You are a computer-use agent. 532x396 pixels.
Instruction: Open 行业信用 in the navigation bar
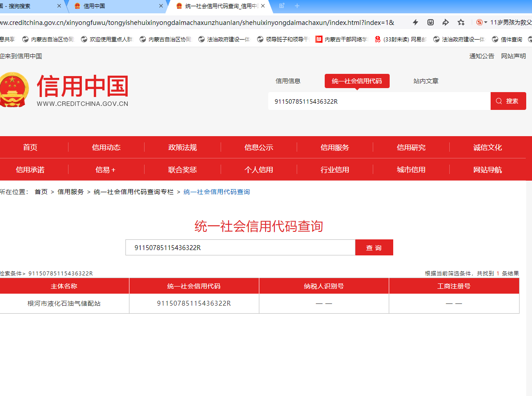pyautogui.click(x=335, y=170)
